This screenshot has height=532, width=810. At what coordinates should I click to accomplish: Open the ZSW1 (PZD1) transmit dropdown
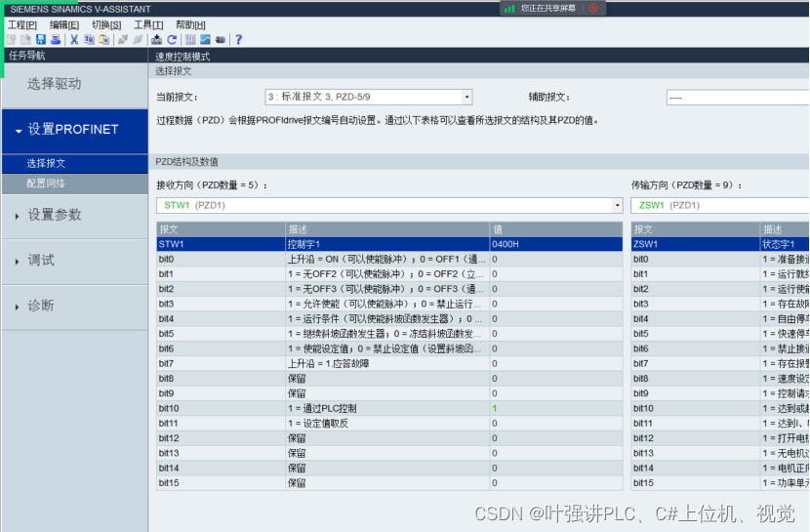[720, 206]
